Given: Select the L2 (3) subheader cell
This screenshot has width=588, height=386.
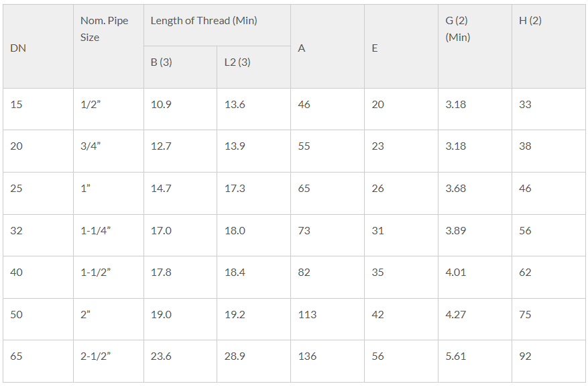Looking at the screenshot, I should point(254,68).
